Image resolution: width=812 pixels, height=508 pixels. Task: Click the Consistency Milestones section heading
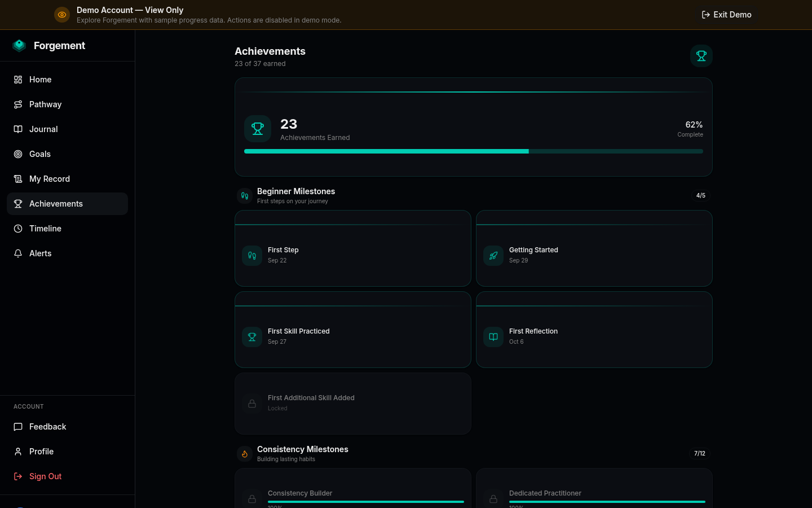(x=303, y=449)
